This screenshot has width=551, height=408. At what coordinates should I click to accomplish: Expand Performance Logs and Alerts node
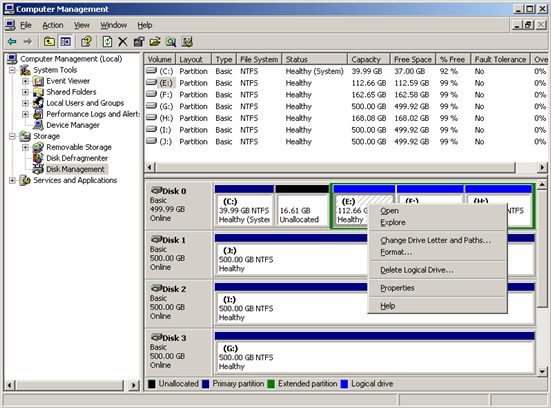coord(25,114)
